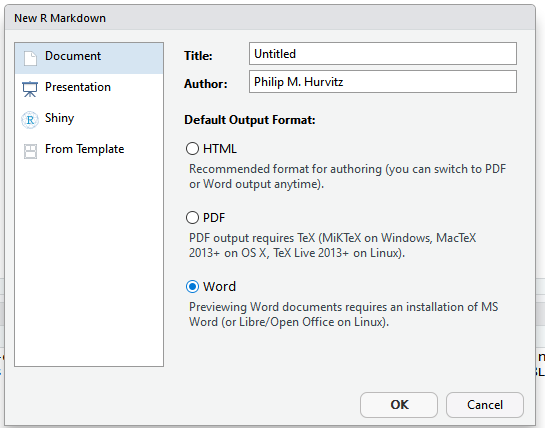Click the HTML label text
The image size is (545, 428).
pos(220,149)
